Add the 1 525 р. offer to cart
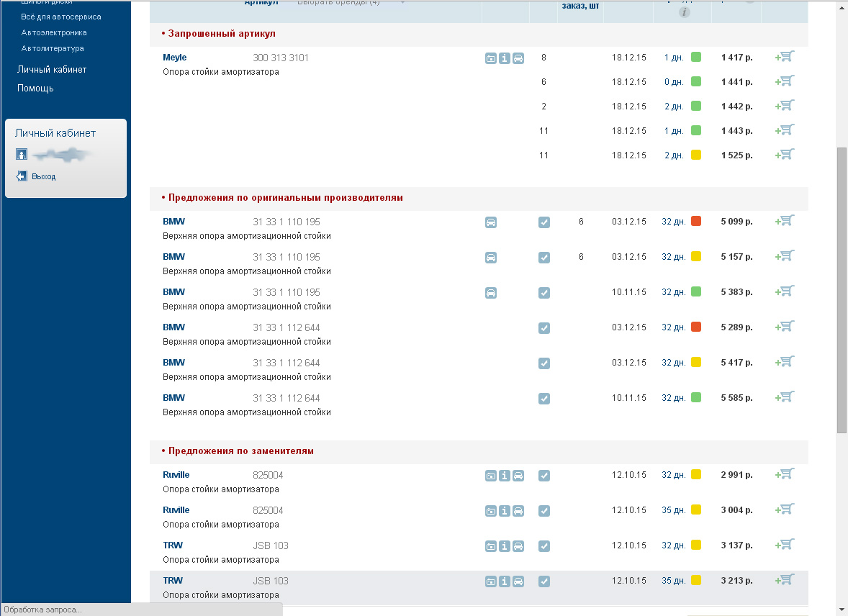848x616 pixels. click(785, 154)
